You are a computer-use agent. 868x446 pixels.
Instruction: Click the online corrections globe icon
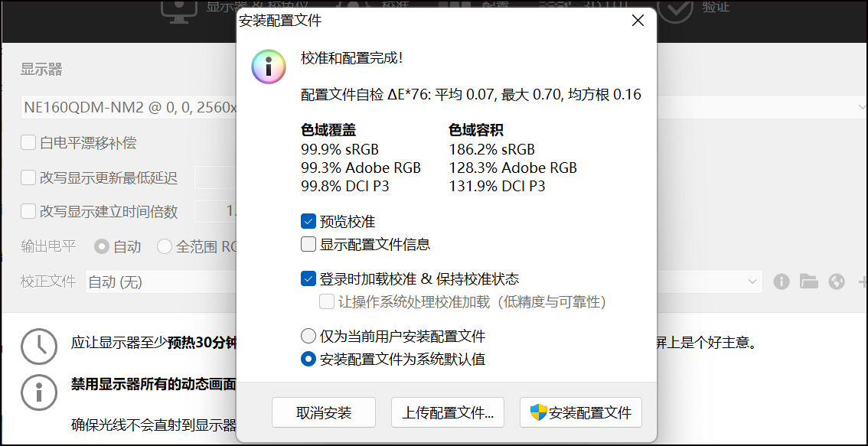[837, 282]
